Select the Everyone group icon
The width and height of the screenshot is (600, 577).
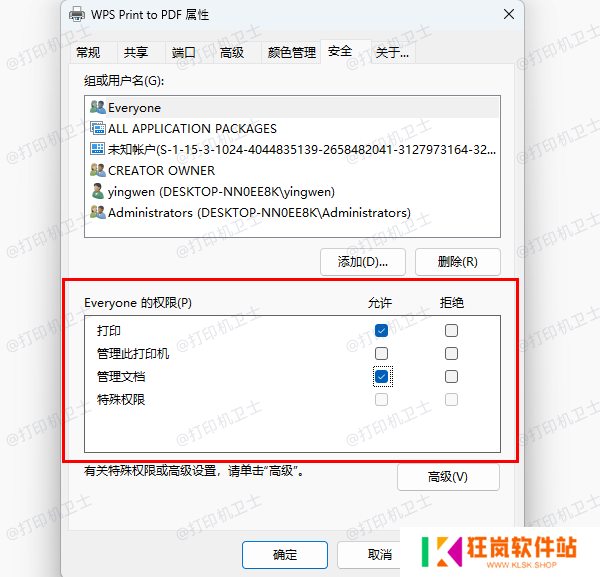coord(98,107)
